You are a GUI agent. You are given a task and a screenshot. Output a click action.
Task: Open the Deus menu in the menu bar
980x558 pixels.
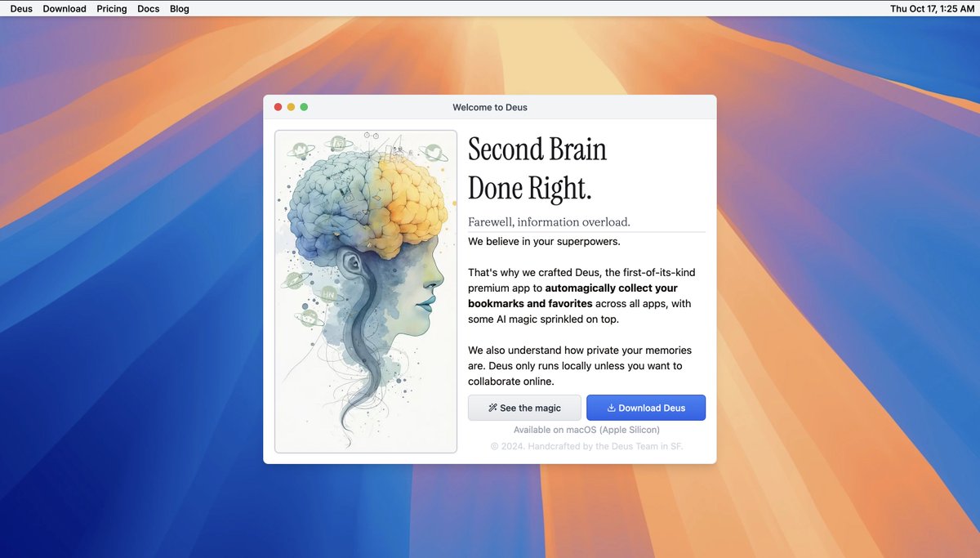pos(21,9)
